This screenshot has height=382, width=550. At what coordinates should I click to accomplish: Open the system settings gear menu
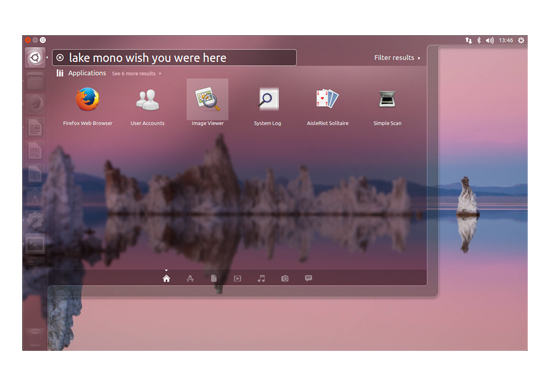(521, 40)
